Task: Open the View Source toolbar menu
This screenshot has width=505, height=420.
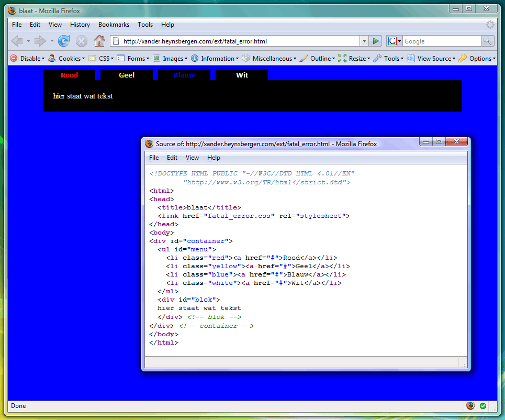Action: [x=436, y=58]
